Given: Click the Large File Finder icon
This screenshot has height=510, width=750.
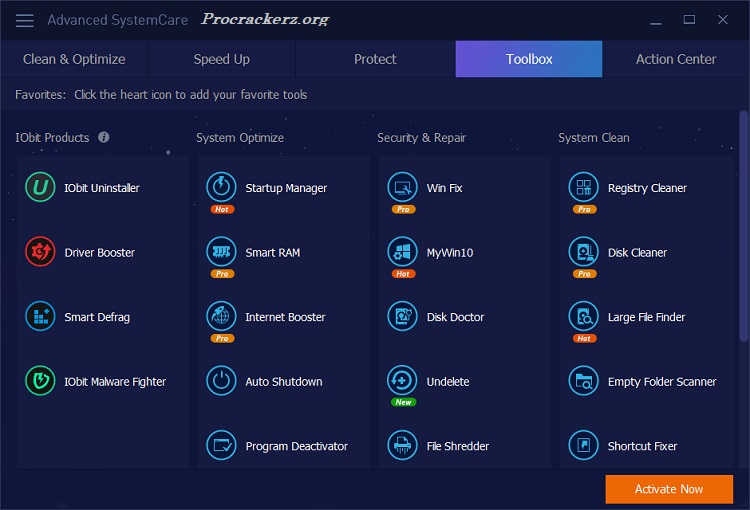Looking at the screenshot, I should tap(583, 316).
